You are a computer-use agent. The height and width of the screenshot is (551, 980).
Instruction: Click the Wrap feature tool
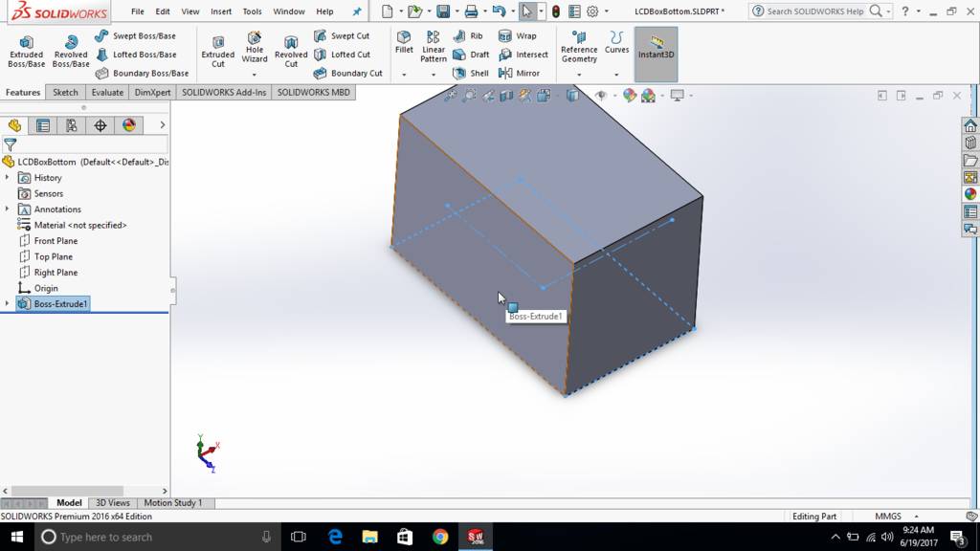point(518,36)
